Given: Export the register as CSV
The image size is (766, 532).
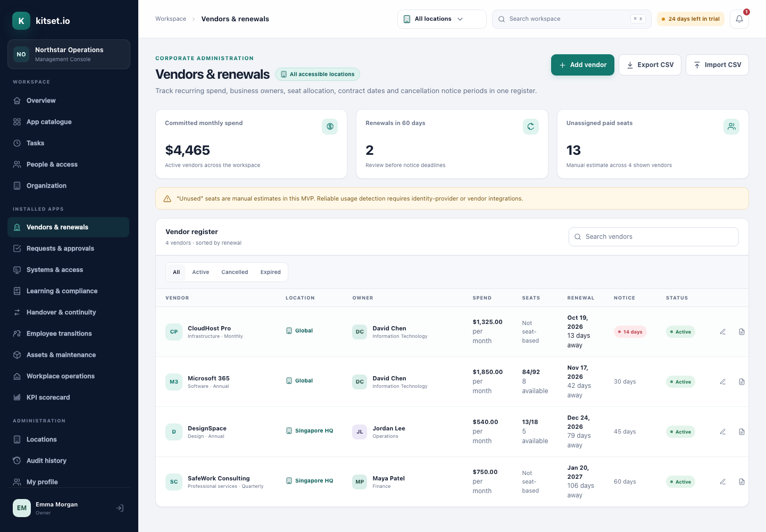Looking at the screenshot, I should [x=650, y=65].
